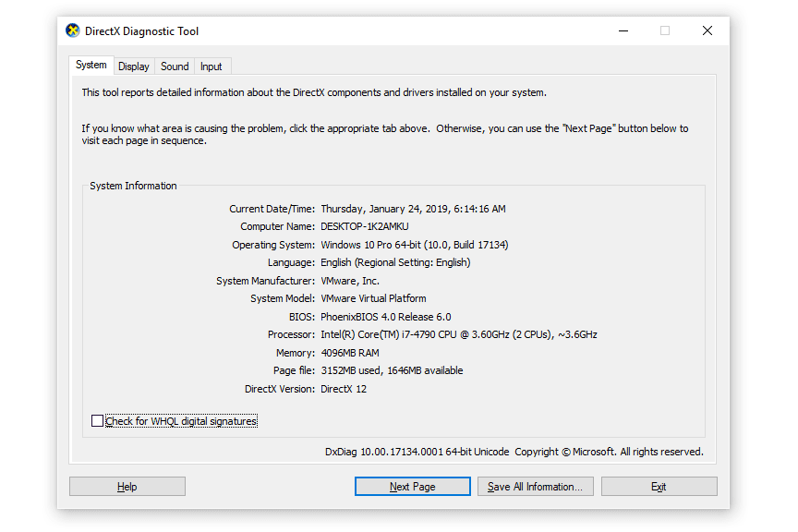Click the DirectX 12 version value
This screenshot has height=532, width=798.
(x=343, y=389)
